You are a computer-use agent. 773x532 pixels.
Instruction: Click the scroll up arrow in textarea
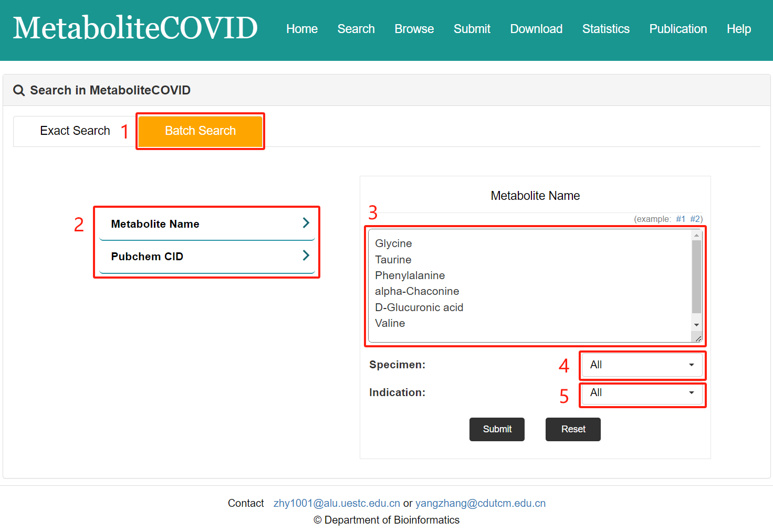coord(696,235)
